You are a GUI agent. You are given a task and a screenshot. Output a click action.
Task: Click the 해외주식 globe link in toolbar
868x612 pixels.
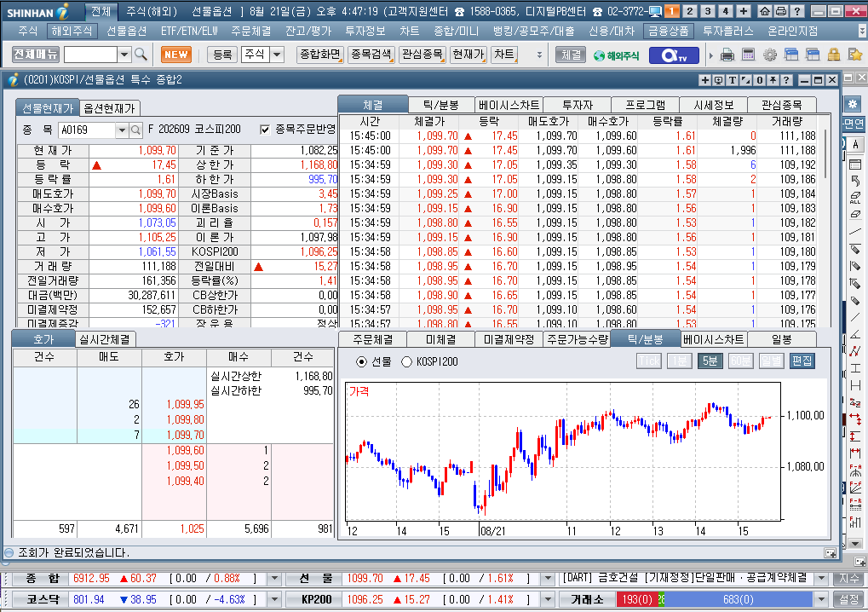click(x=616, y=55)
